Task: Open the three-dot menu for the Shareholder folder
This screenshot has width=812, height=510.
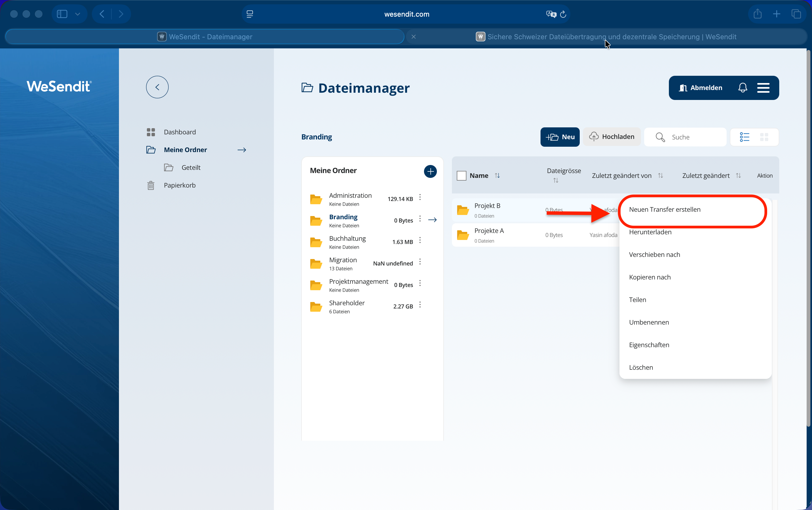Action: coord(420,305)
